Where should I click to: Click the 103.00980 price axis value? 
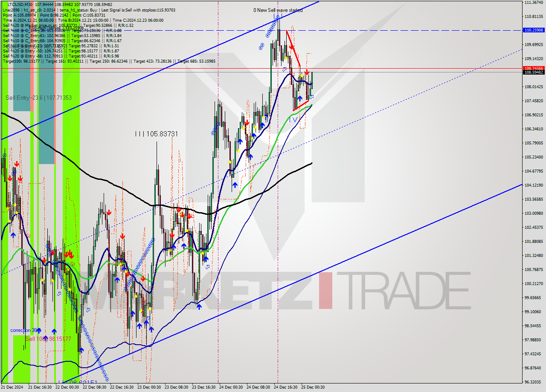(x=533, y=213)
